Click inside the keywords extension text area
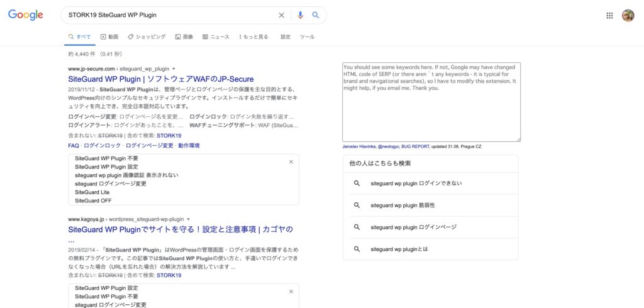Screen dimensions: 644x308 click(x=431, y=102)
